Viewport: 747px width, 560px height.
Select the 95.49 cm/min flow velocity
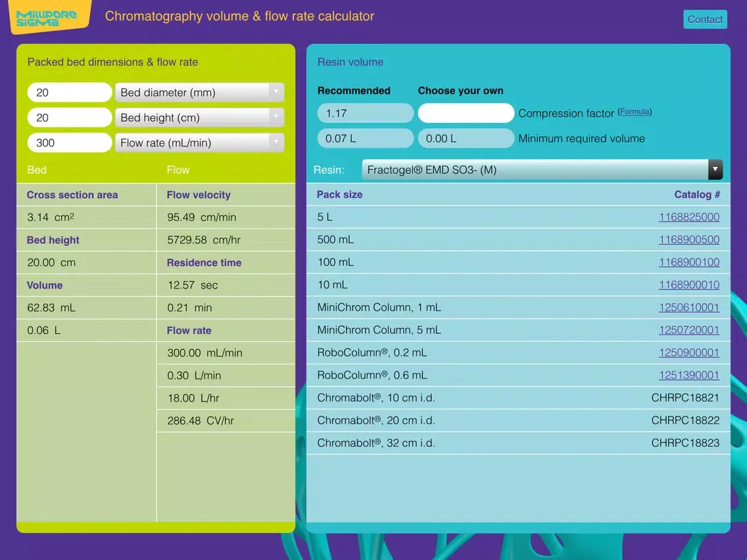click(201, 217)
